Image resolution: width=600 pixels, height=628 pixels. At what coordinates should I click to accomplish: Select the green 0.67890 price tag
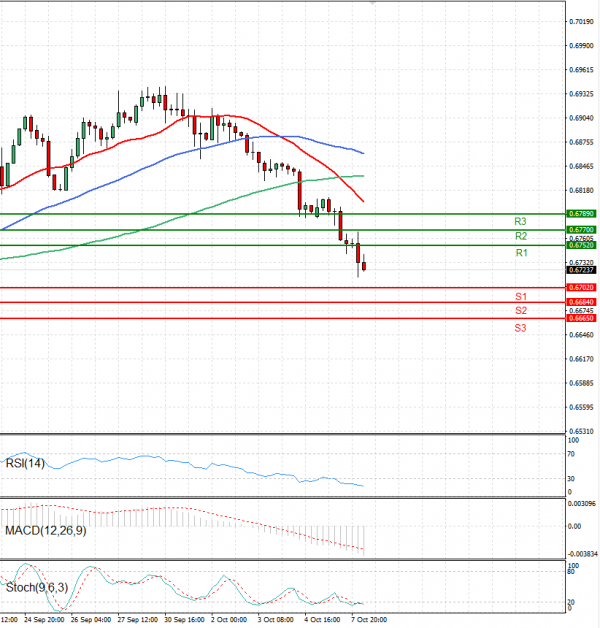[x=581, y=214]
